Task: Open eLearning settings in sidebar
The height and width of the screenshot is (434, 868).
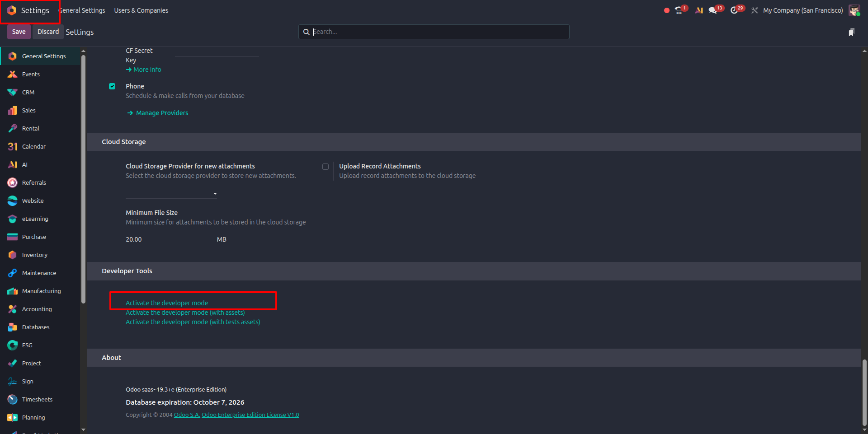Action: pos(40,219)
